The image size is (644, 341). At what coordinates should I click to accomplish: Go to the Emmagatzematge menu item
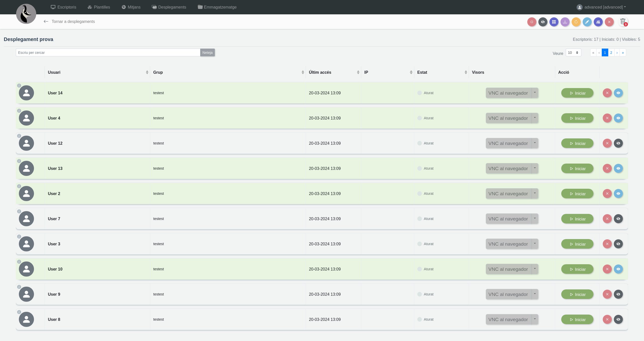click(x=217, y=7)
